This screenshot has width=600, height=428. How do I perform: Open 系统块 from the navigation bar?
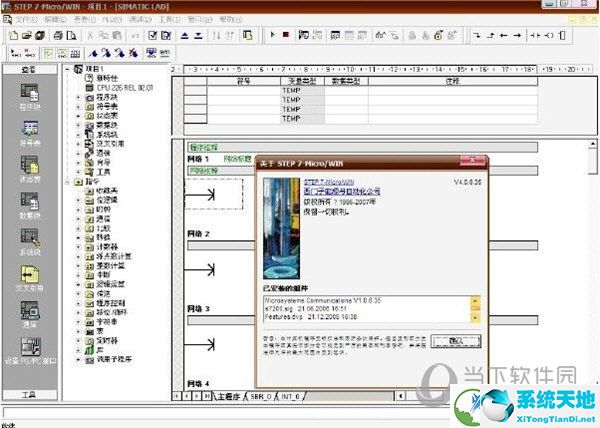30,242
